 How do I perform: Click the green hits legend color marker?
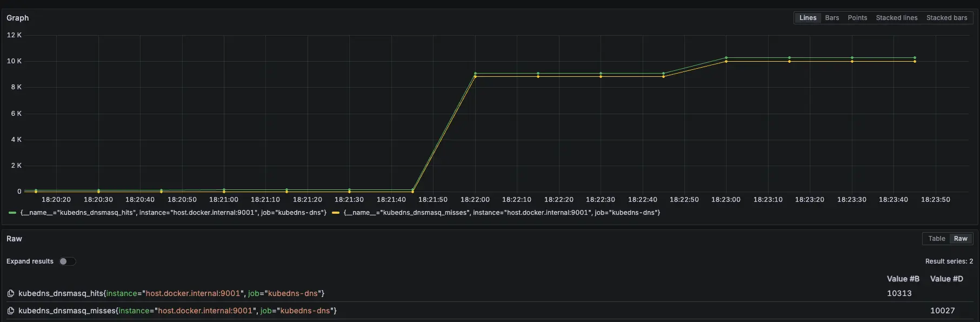(12, 213)
